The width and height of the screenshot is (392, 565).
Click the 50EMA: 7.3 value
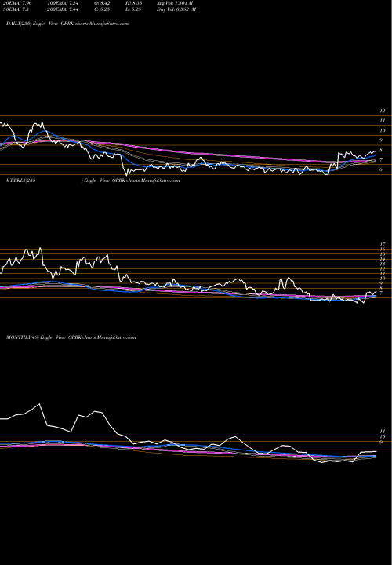click(x=15, y=9)
